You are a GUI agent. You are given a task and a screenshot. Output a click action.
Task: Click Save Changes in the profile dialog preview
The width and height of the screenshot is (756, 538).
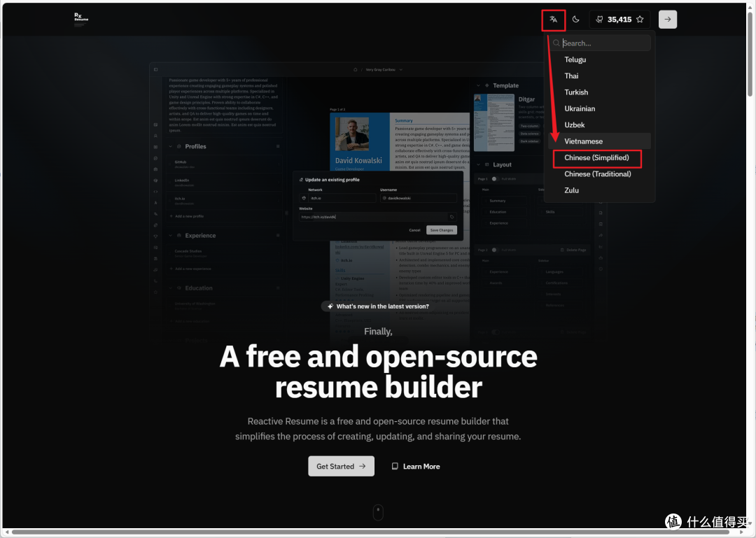[442, 230]
